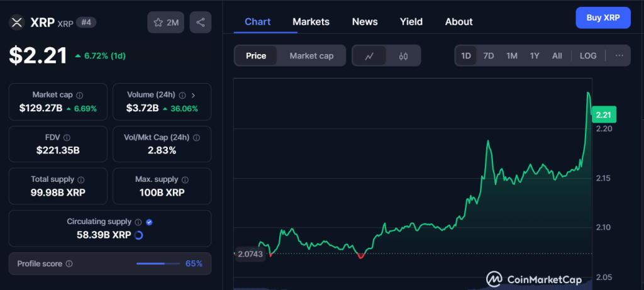This screenshot has width=644, height=290.
Task: Select 1Y time range
Action: click(x=535, y=56)
